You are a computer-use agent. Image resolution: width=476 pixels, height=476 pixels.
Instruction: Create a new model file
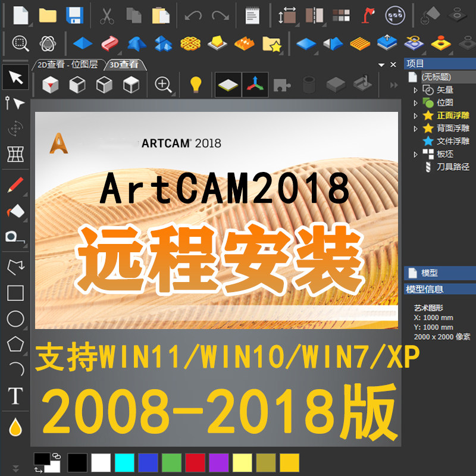pos(21,15)
